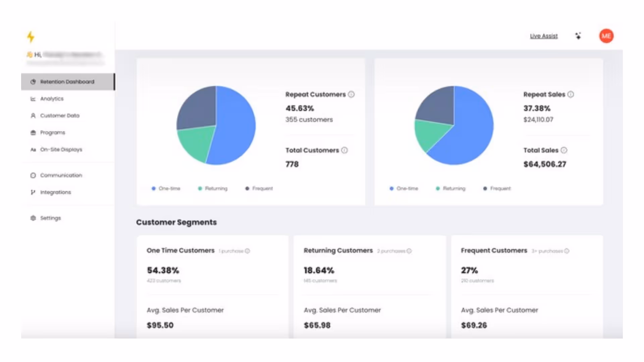Click the lightning bolt logo icon
The width and height of the screenshot is (644, 362).
click(x=31, y=37)
